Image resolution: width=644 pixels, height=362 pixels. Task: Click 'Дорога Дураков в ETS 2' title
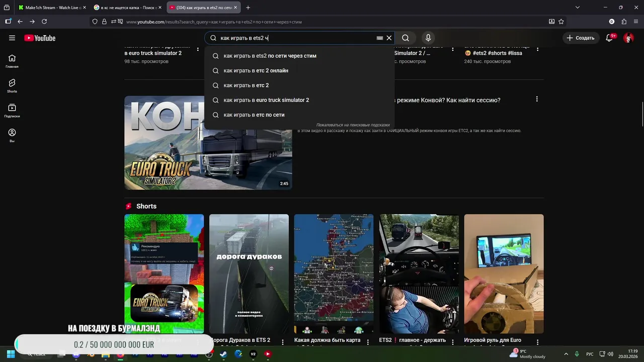pyautogui.click(x=240, y=340)
